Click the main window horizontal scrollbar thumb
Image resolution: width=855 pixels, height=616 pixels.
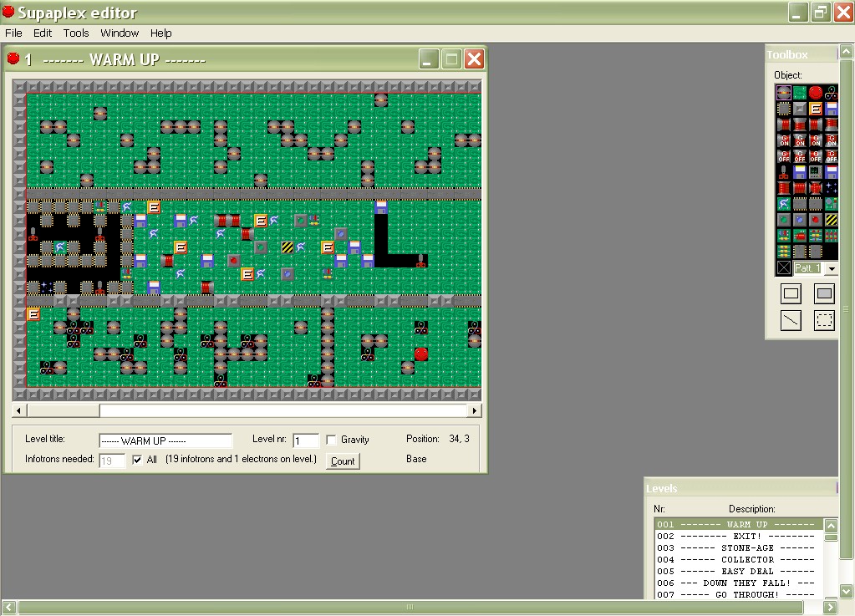[x=410, y=607]
